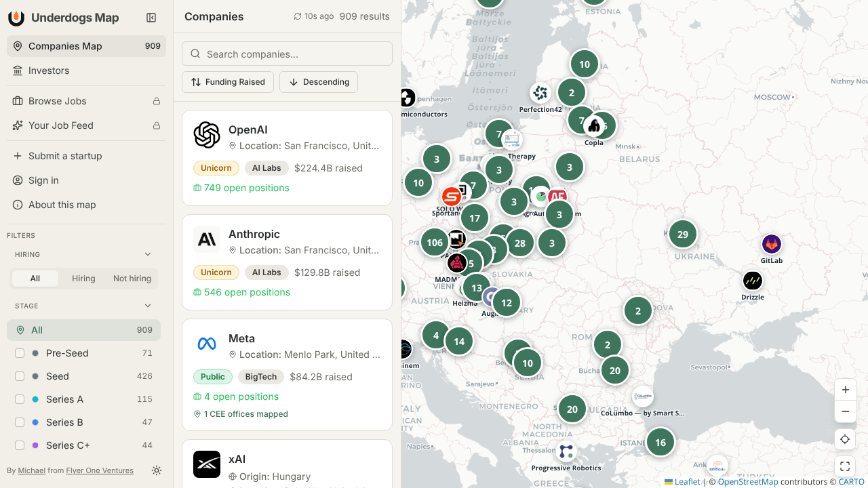
Task: Choose Submit a startup
Action: 86,156
